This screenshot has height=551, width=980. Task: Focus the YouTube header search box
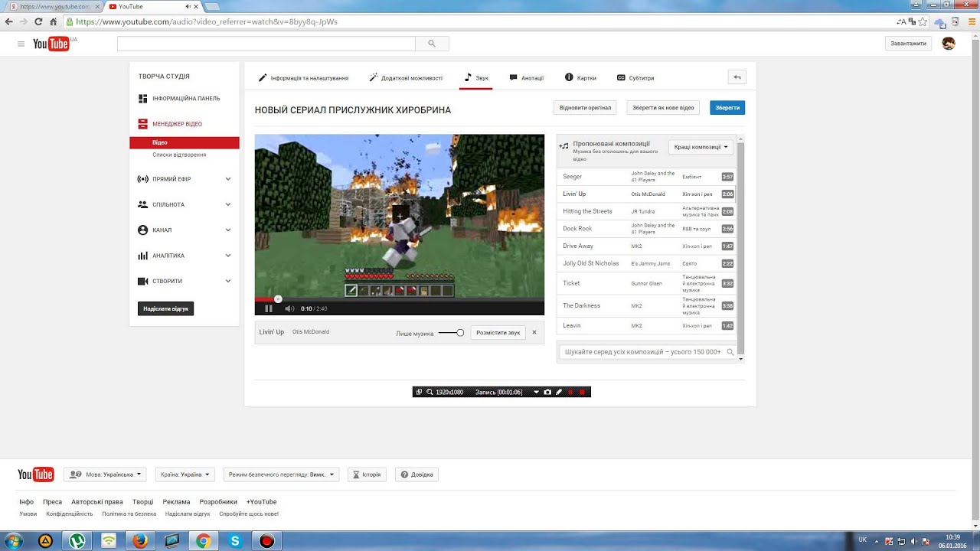tap(266, 44)
